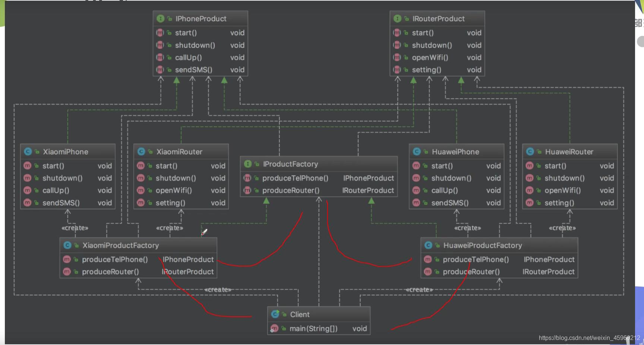
Task: Click method icon beside Client main(String[])
Action: [275, 328]
